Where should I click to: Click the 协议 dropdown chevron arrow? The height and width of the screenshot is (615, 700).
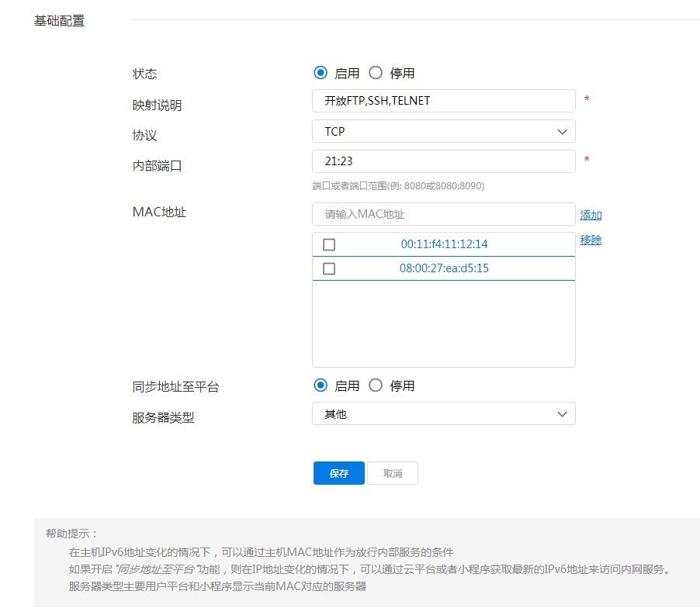point(563,132)
